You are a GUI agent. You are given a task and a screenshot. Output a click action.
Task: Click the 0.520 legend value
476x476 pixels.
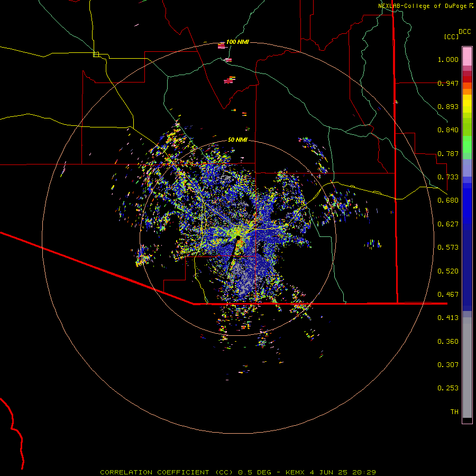pos(448,271)
